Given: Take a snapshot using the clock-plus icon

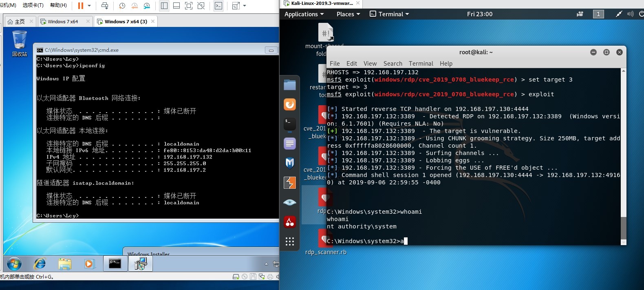Looking at the screenshot, I should pyautogui.click(x=122, y=6).
